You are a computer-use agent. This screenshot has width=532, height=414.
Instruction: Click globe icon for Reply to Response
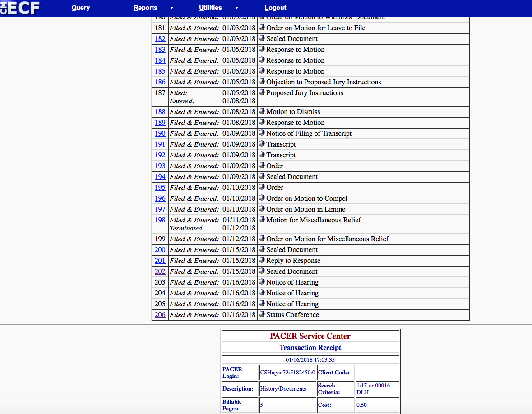pos(262,260)
